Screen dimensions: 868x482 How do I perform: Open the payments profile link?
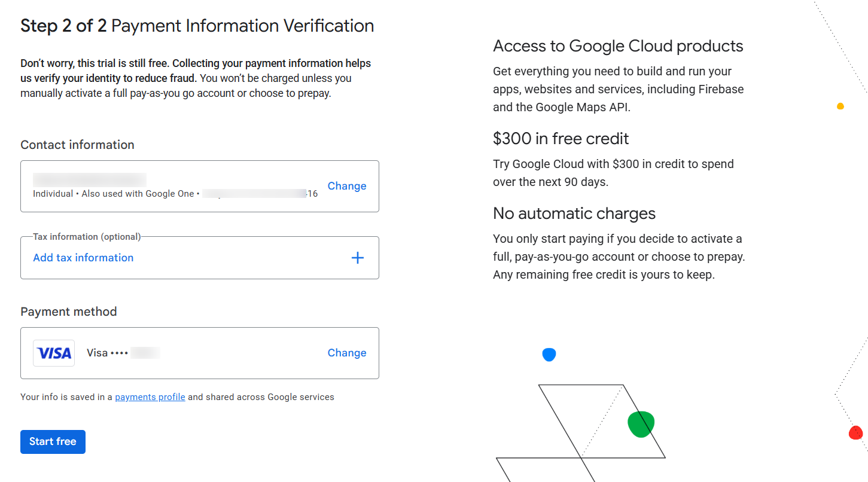150,397
